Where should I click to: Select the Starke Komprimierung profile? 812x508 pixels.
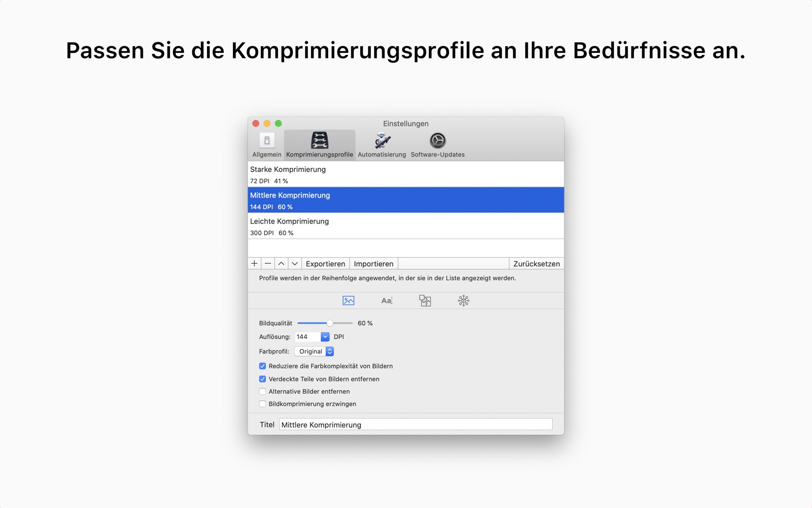[405, 174]
